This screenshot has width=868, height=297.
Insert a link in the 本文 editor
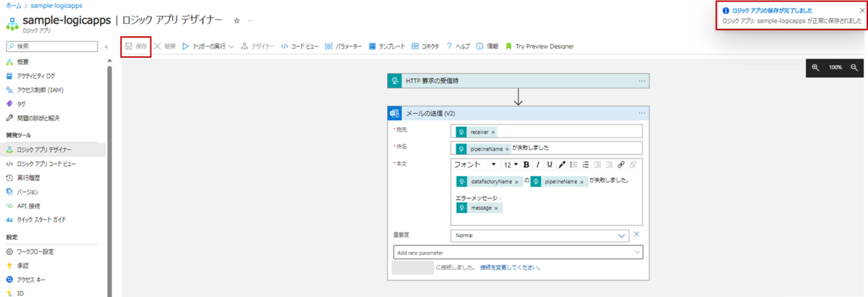tap(621, 164)
